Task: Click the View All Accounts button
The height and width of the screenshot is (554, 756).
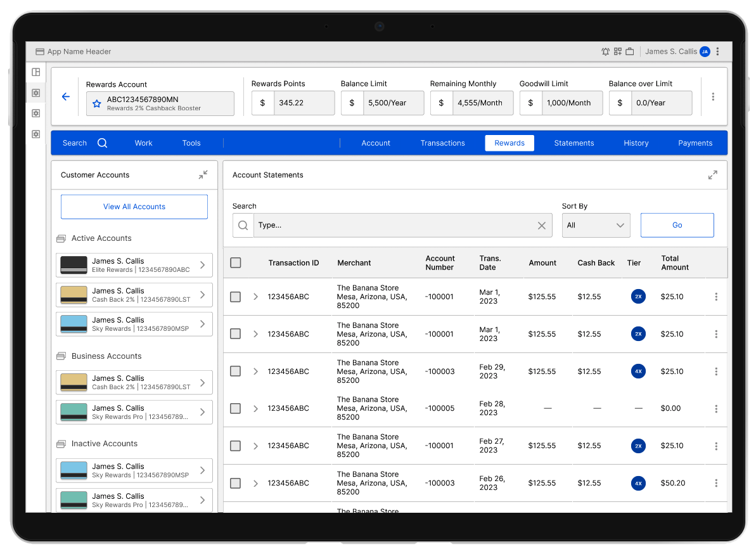Action: pos(134,207)
